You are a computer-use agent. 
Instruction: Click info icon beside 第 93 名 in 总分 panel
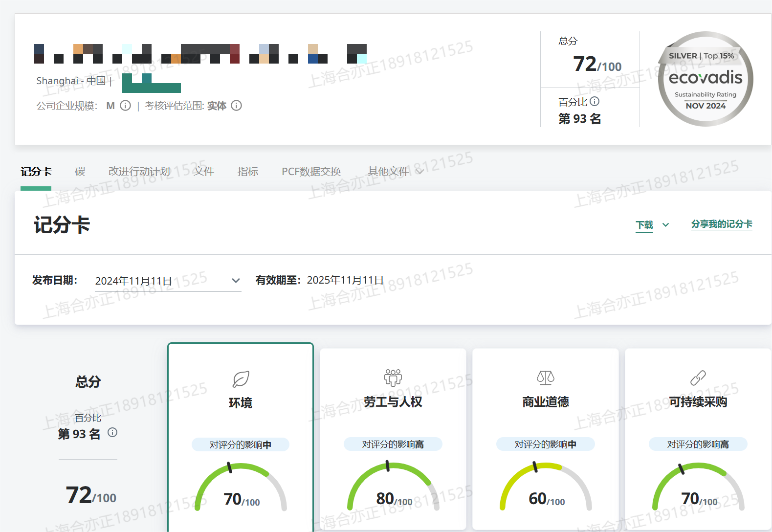(112, 432)
